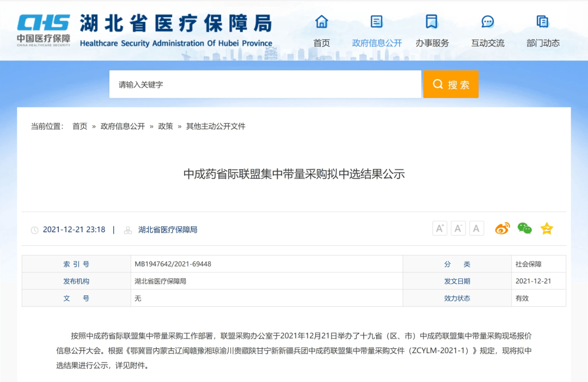The height and width of the screenshot is (382, 588).
Task: Go to 首页 in the breadcrumb
Action: point(79,126)
